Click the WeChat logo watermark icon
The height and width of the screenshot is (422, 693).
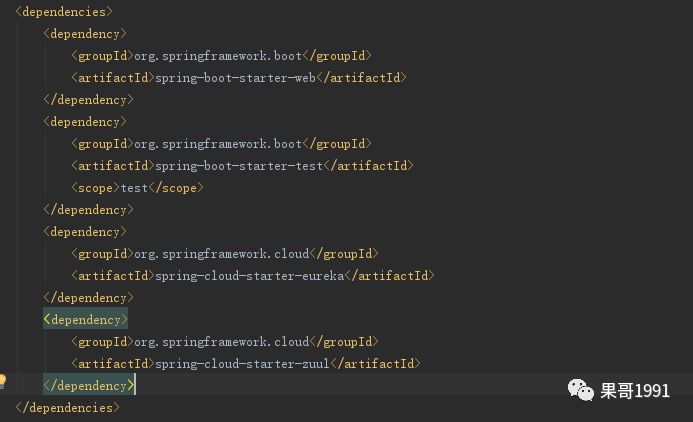pos(580,390)
